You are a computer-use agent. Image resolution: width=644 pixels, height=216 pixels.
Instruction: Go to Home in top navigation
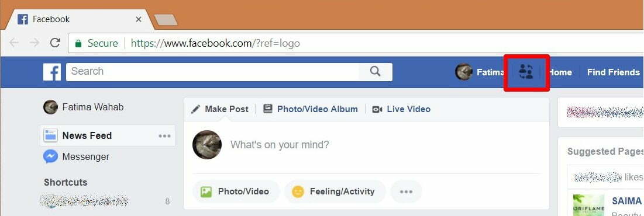click(560, 72)
